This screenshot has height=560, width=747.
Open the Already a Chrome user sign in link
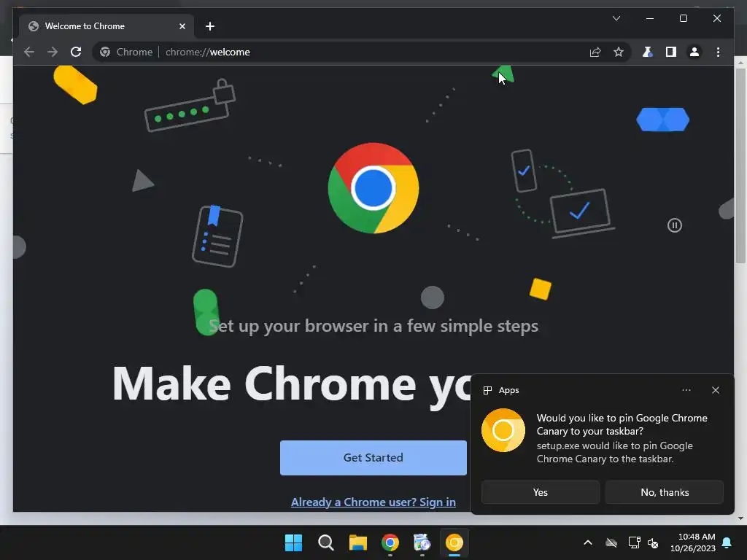pos(373,502)
